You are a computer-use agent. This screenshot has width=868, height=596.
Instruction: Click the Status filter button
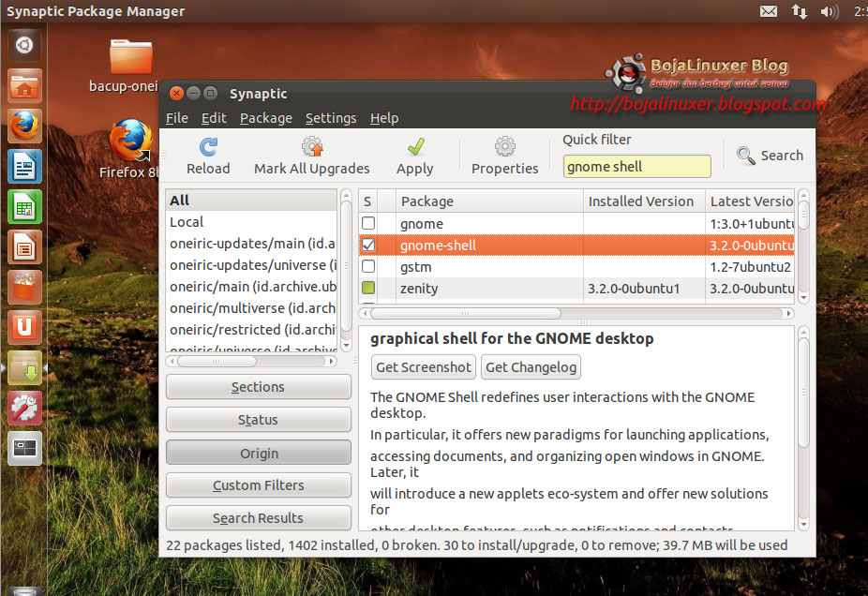point(258,420)
